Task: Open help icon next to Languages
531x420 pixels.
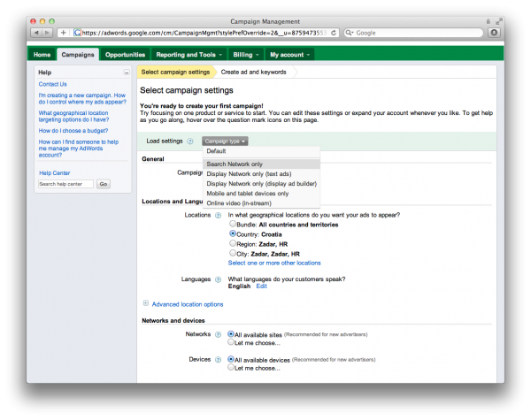Action: click(218, 279)
